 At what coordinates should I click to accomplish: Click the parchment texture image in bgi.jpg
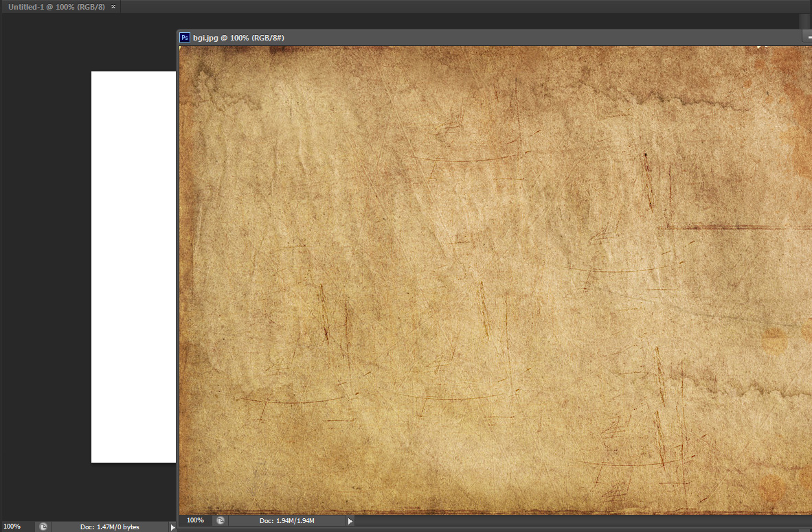click(x=495, y=280)
